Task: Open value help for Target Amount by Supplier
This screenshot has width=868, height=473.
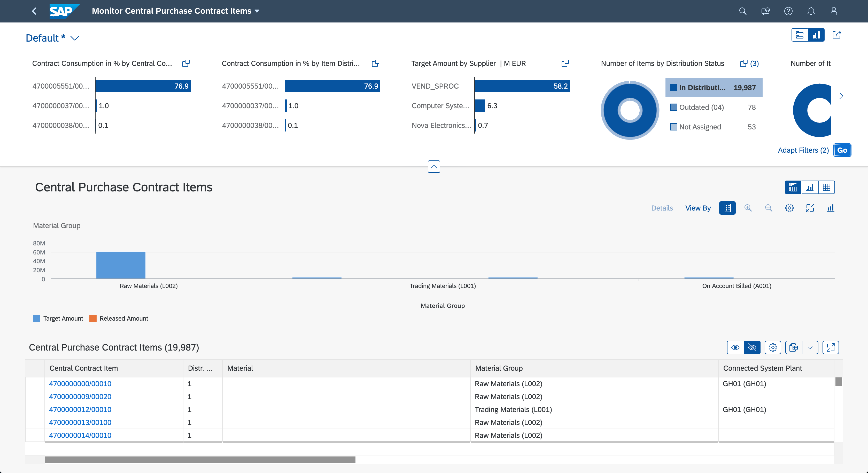Action: (x=565, y=63)
